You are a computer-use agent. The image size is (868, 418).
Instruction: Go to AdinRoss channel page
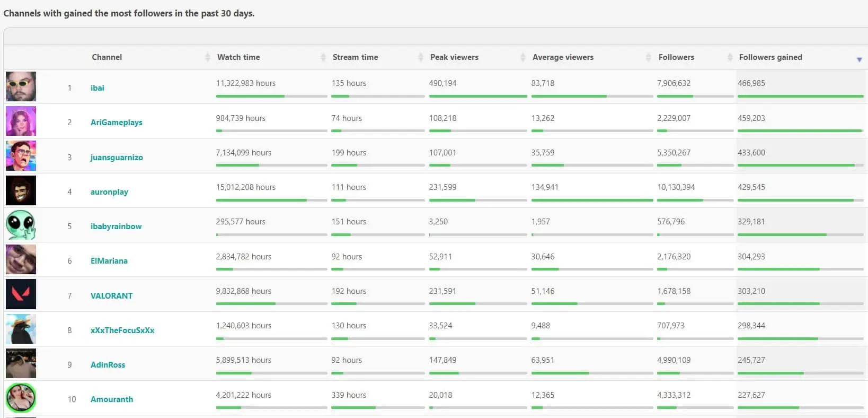[108, 364]
